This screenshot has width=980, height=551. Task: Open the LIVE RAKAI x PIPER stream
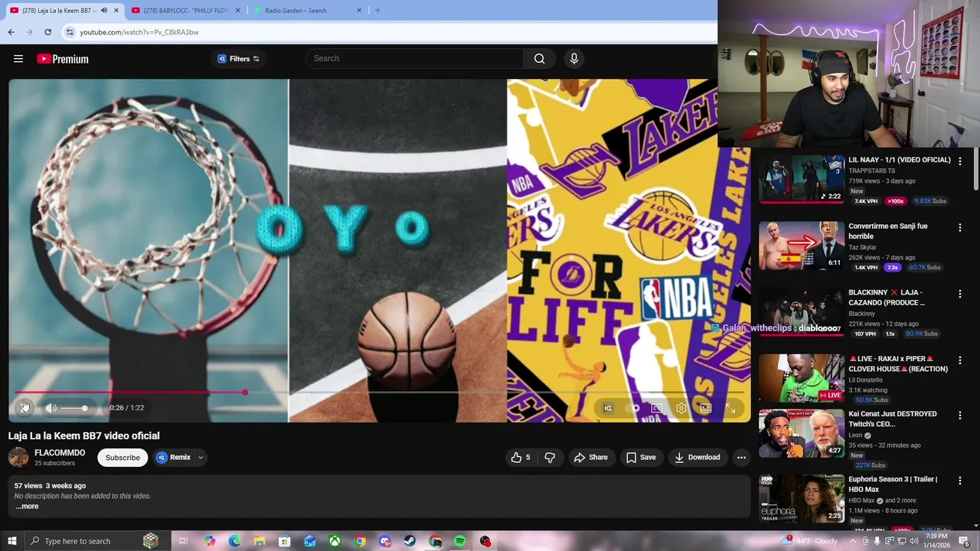[802, 378]
